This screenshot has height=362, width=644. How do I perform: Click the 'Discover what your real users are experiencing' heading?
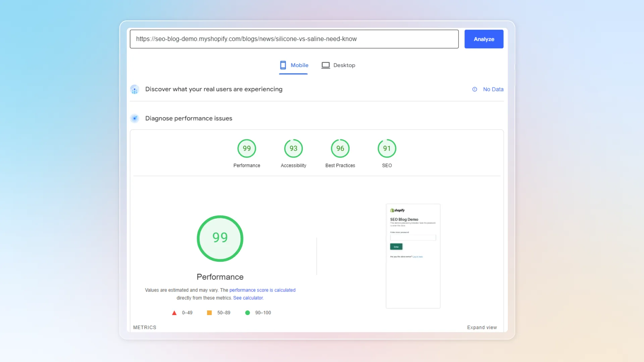214,89
